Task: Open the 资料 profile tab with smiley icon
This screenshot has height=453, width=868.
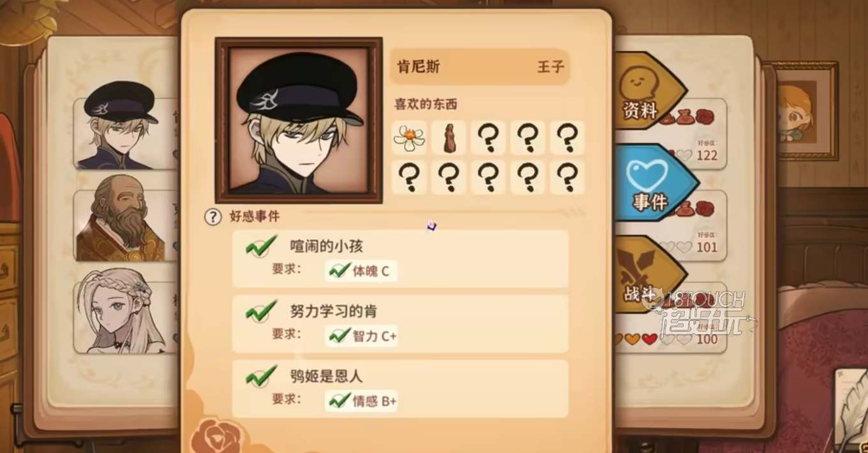Action: click(x=643, y=91)
